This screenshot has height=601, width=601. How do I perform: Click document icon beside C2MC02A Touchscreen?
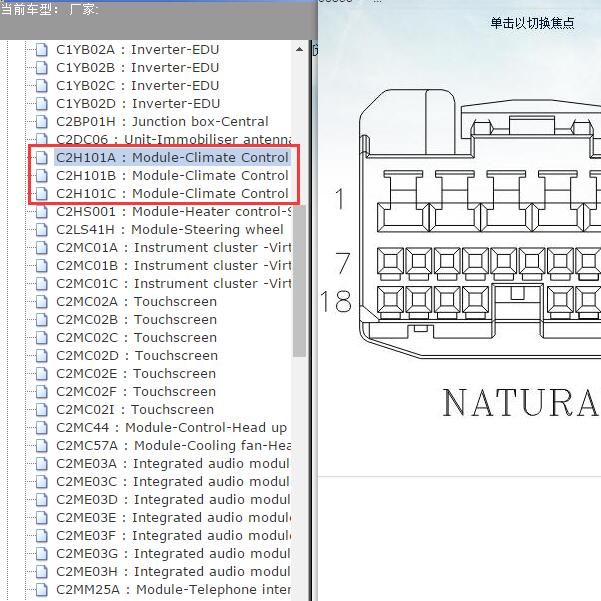coord(41,302)
